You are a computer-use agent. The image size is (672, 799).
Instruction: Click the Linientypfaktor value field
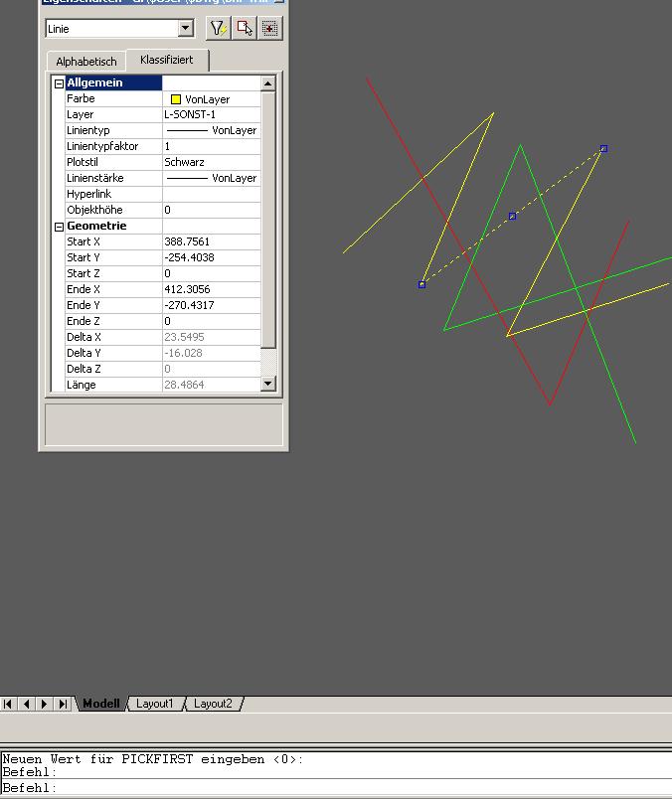point(211,146)
